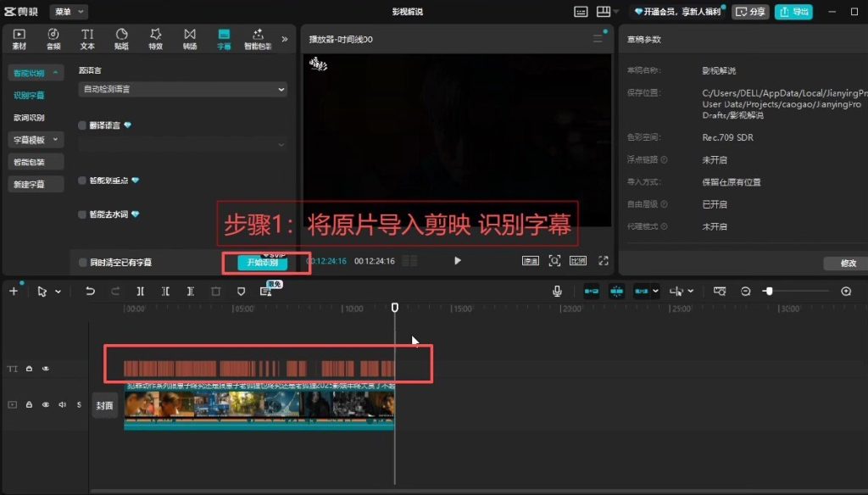
Task: Open the 文本 text tab
Action: (x=87, y=39)
